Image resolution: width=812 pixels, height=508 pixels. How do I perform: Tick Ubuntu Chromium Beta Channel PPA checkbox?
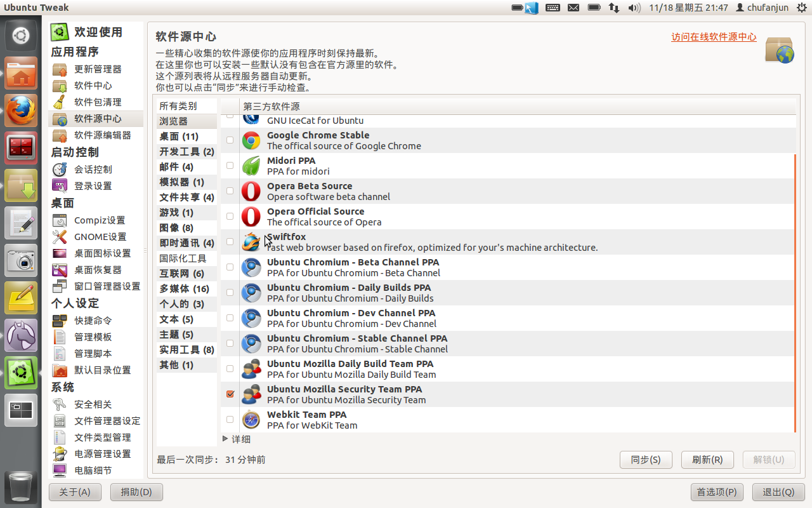point(230,267)
